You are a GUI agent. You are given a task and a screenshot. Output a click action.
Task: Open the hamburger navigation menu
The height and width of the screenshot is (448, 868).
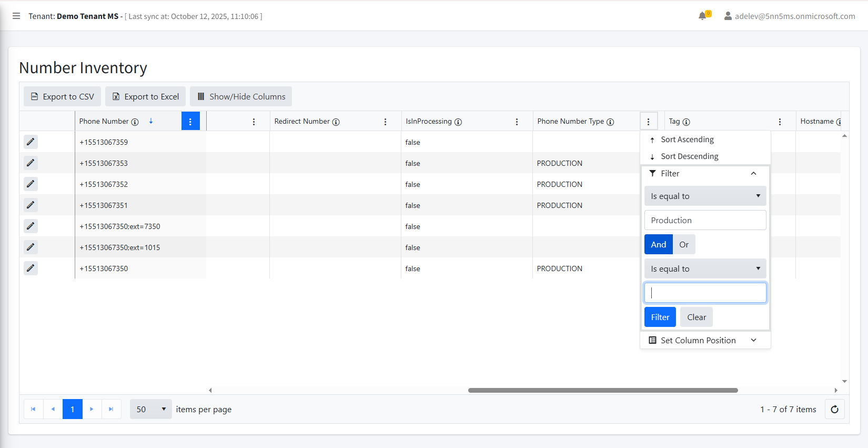[x=16, y=16]
